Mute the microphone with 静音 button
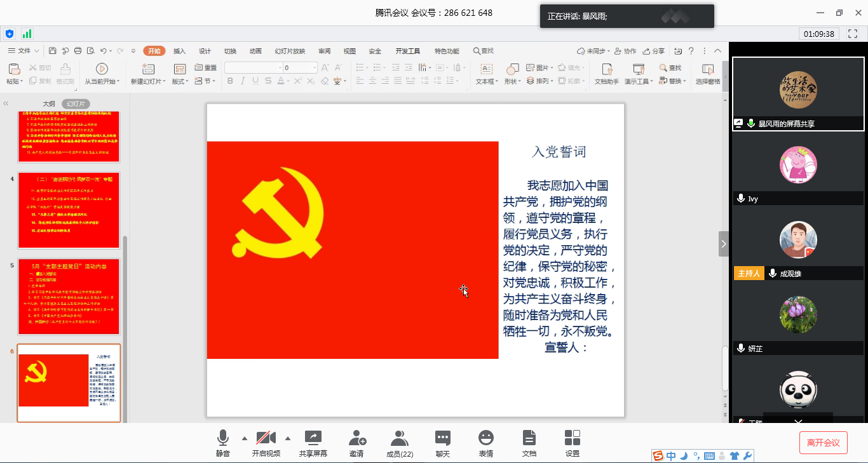 [x=222, y=438]
